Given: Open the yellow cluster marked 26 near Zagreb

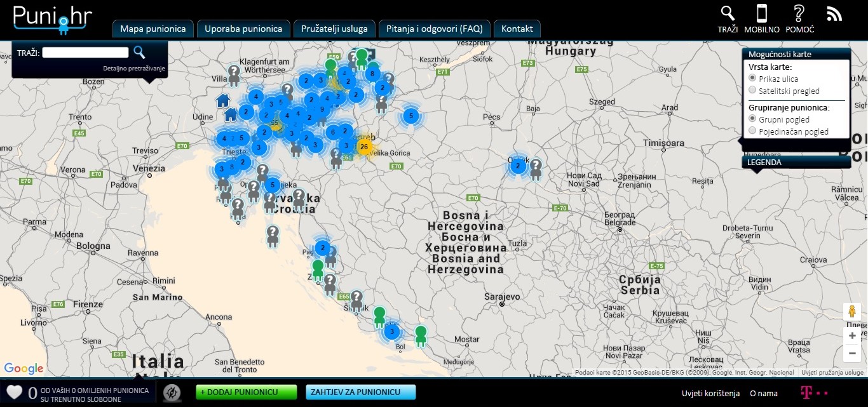Looking at the screenshot, I should pyautogui.click(x=364, y=147).
